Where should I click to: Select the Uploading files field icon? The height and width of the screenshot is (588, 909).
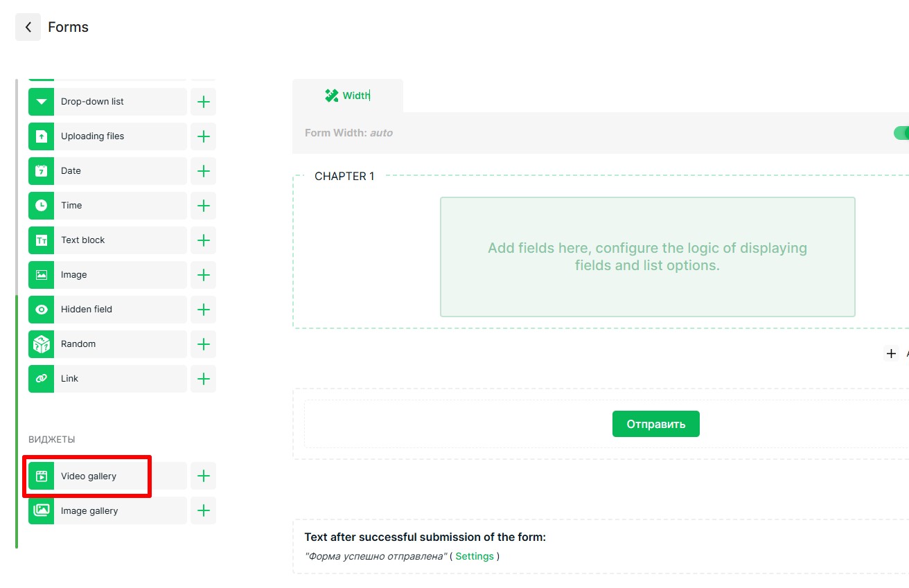[41, 136]
